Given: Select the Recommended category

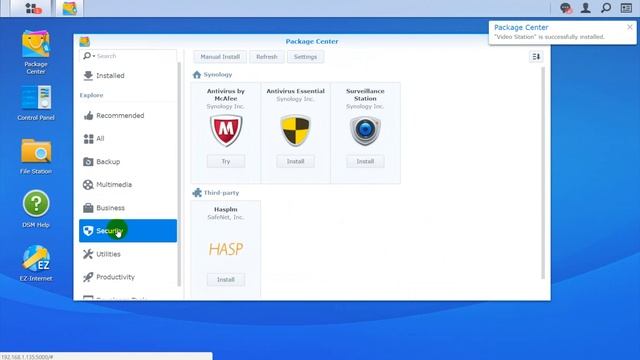Looking at the screenshot, I should click(128, 116).
